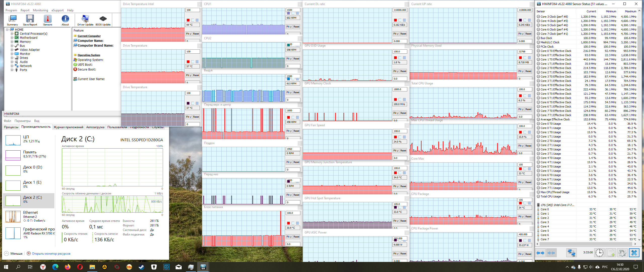Screen dimensions: 644x272
Task: Click Открыть монитор ресурсов link
Action: pyautogui.click(x=51, y=254)
